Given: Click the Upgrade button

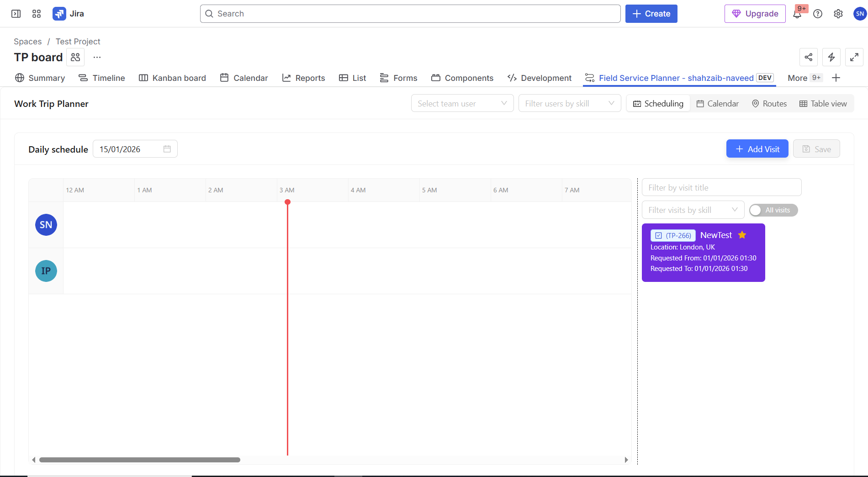Looking at the screenshot, I should [x=755, y=14].
